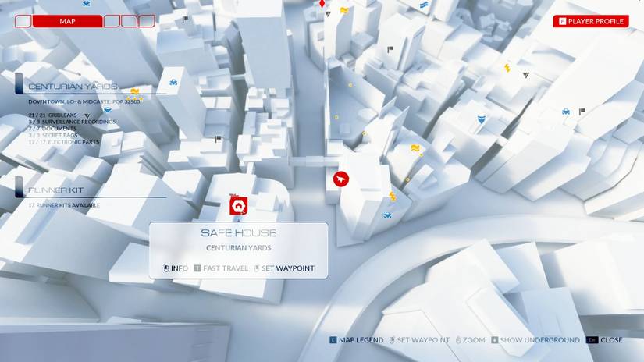Viewport: 644px width, 362px height.
Task: Click the red Safe House map icon
Action: [239, 206]
